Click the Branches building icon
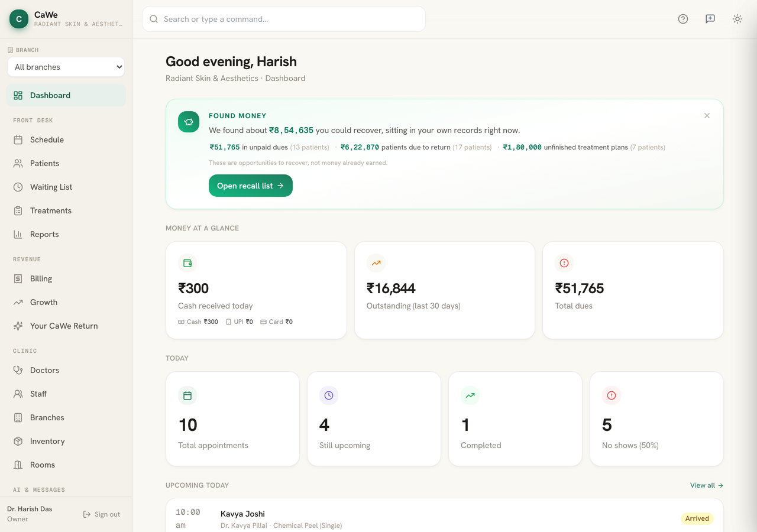Screen dimensions: 757x532 18,417
